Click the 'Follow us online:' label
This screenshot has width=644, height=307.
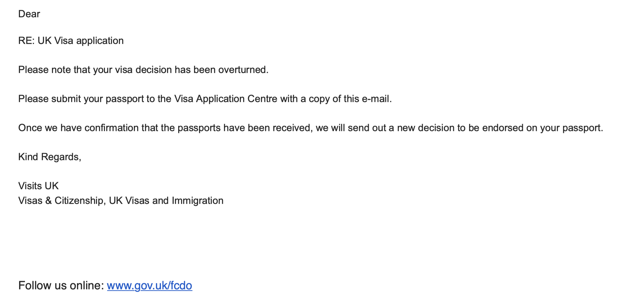(61, 286)
